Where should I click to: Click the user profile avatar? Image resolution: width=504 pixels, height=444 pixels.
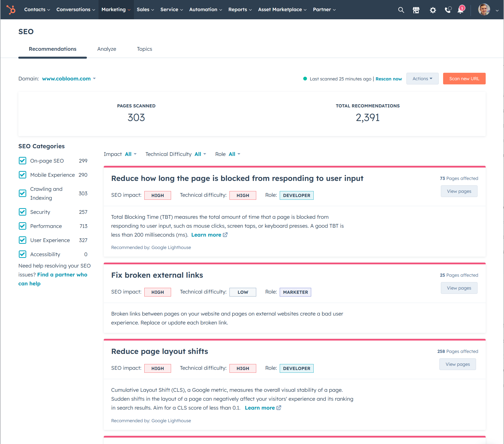coord(484,9)
